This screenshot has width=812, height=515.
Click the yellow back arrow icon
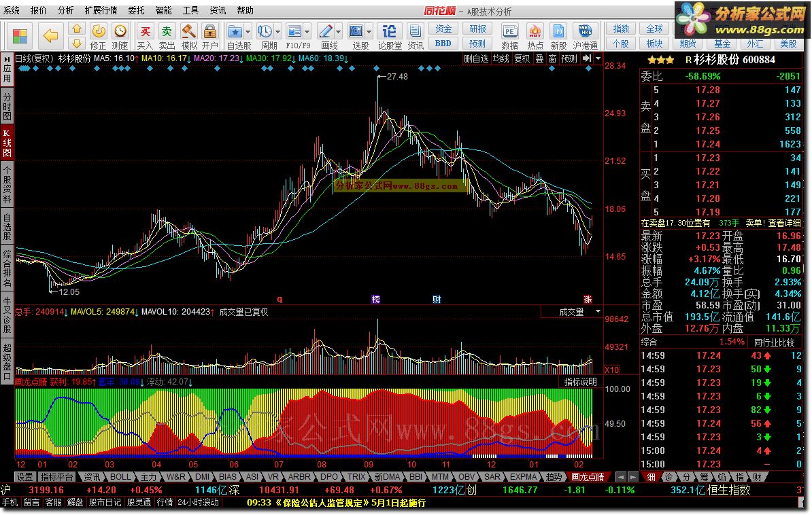point(50,36)
